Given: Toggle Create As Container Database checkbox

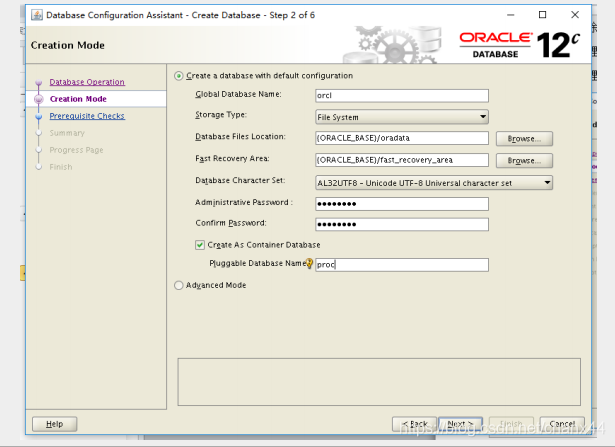Looking at the screenshot, I should [200, 245].
